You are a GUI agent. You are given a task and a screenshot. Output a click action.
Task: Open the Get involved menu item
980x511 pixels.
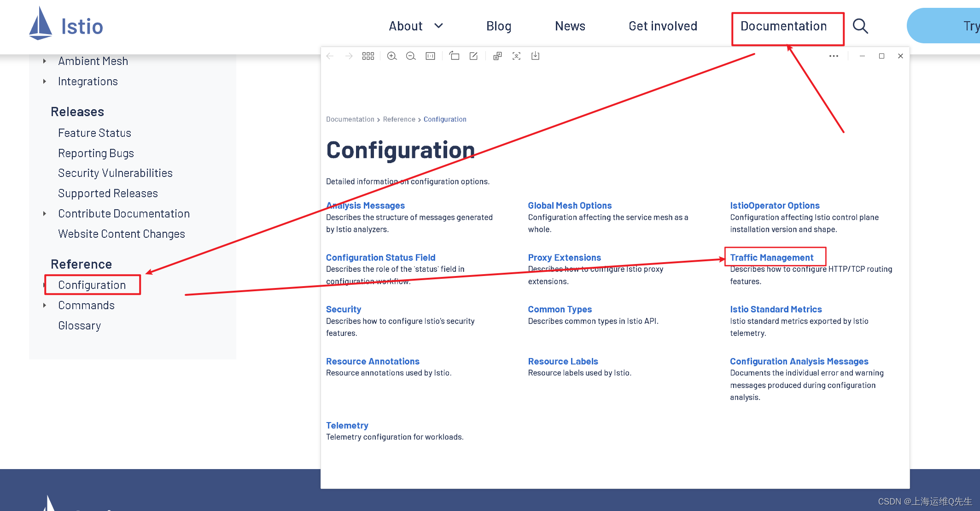point(663,26)
